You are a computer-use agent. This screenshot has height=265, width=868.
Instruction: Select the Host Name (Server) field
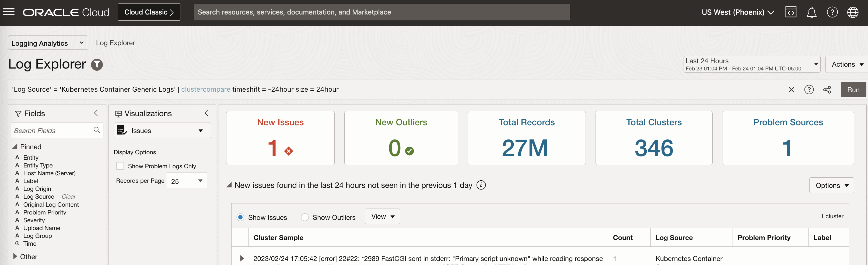pos(49,173)
